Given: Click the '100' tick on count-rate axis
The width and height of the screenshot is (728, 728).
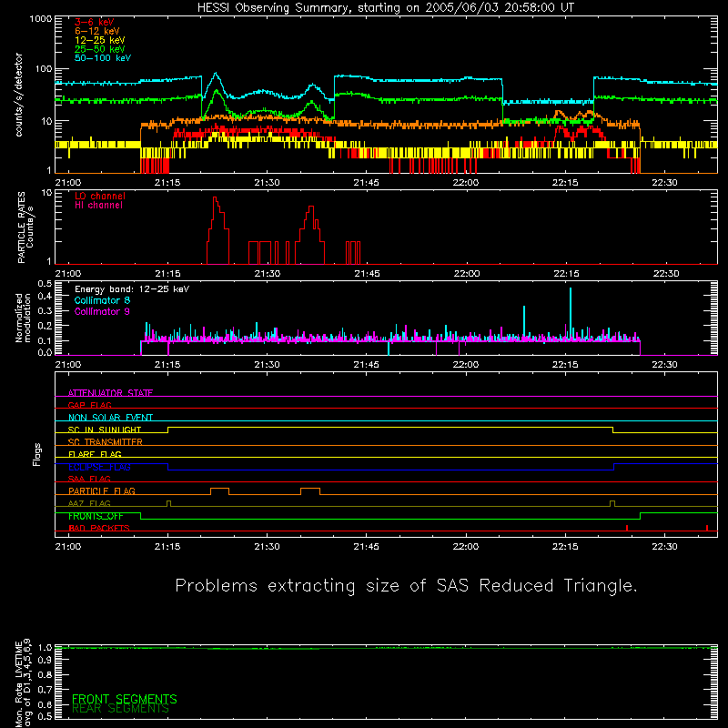Looking at the screenshot, I should click(44, 69).
